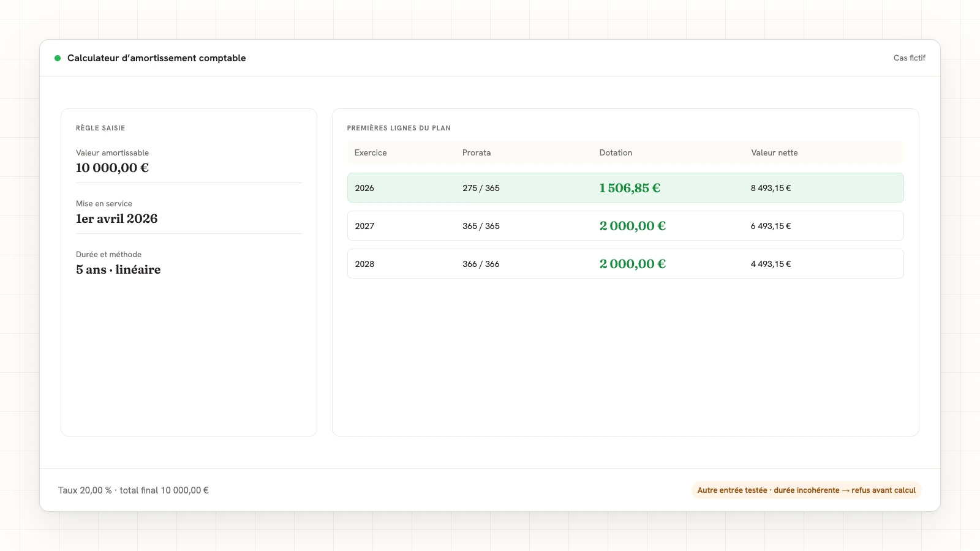
Task: Click the 'Valeur amortissable' field label
Action: (112, 152)
